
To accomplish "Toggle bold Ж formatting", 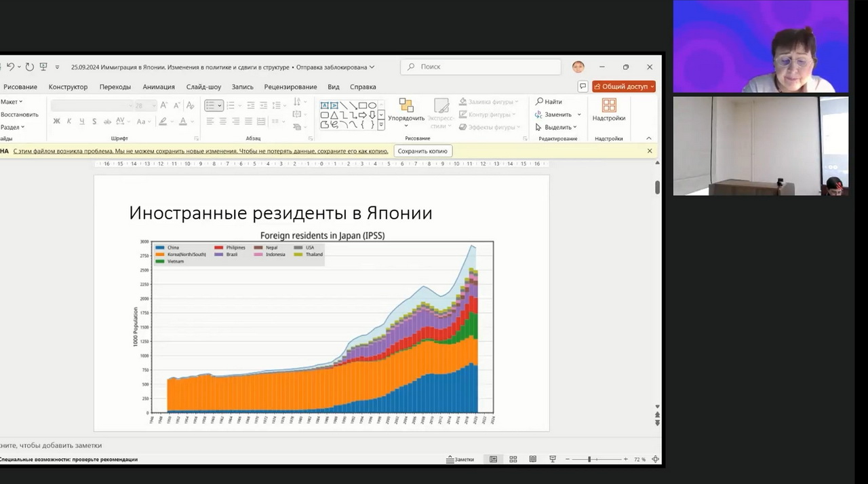I will (57, 122).
